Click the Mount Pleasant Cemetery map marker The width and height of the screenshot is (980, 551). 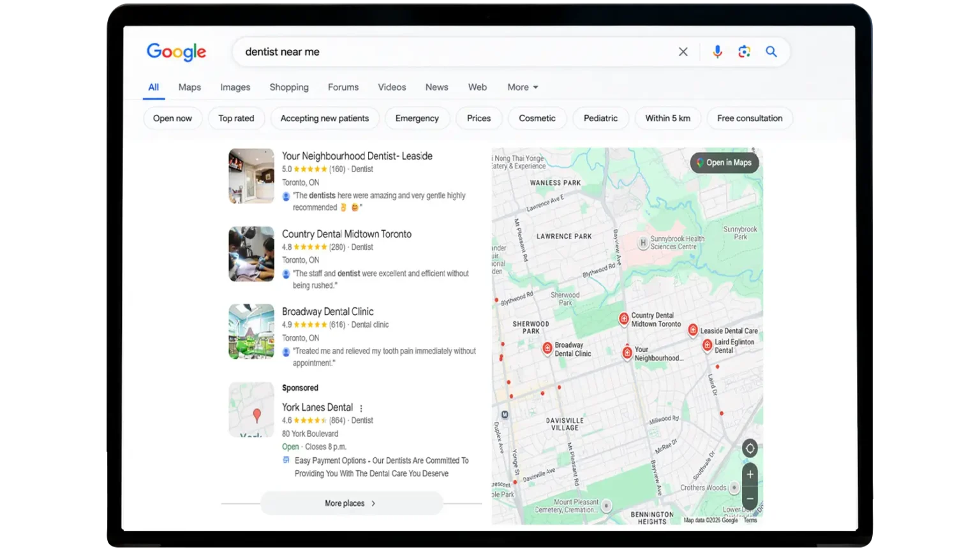pos(606,506)
